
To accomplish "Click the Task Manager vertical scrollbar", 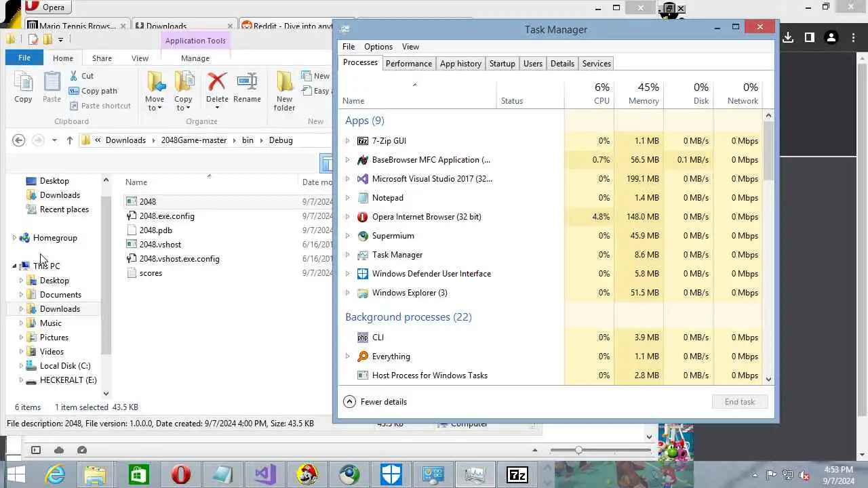I will point(768,150).
